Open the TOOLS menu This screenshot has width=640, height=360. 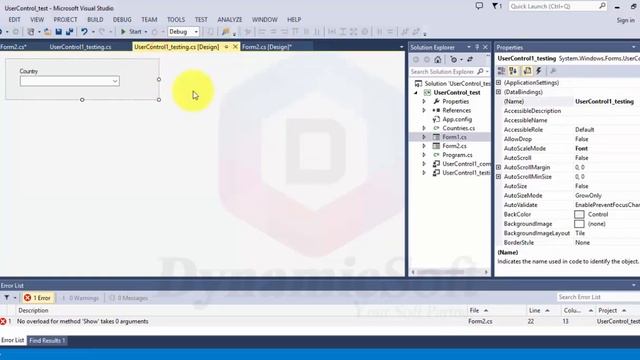tap(176, 20)
